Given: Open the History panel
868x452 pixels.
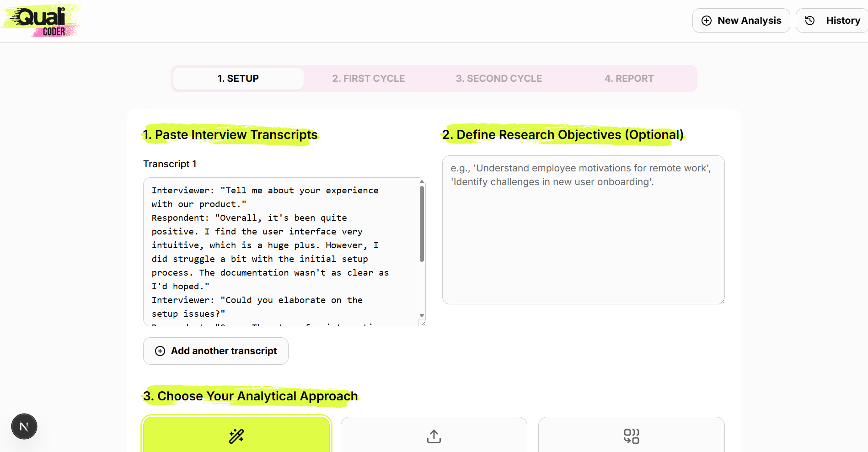Looking at the screenshot, I should point(832,21).
